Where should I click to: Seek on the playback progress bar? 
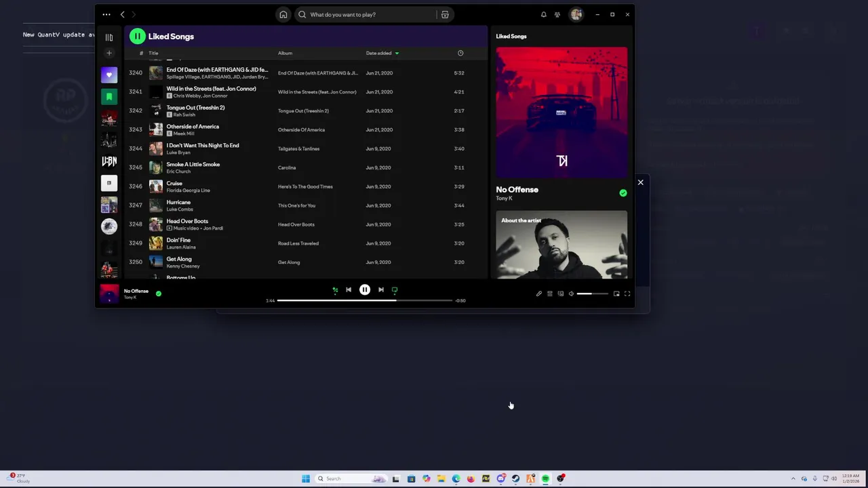[x=365, y=300]
